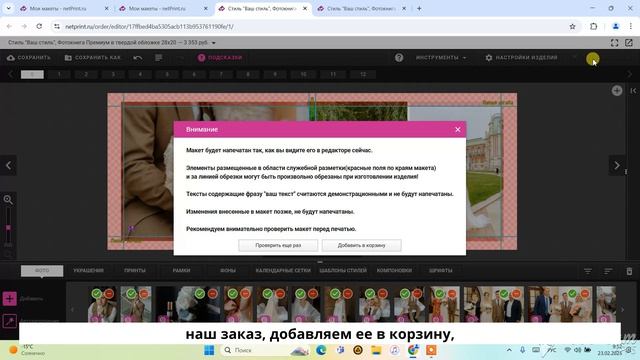Go to page 5 in the page strip
Screen dimensions: 640x360
167,74
